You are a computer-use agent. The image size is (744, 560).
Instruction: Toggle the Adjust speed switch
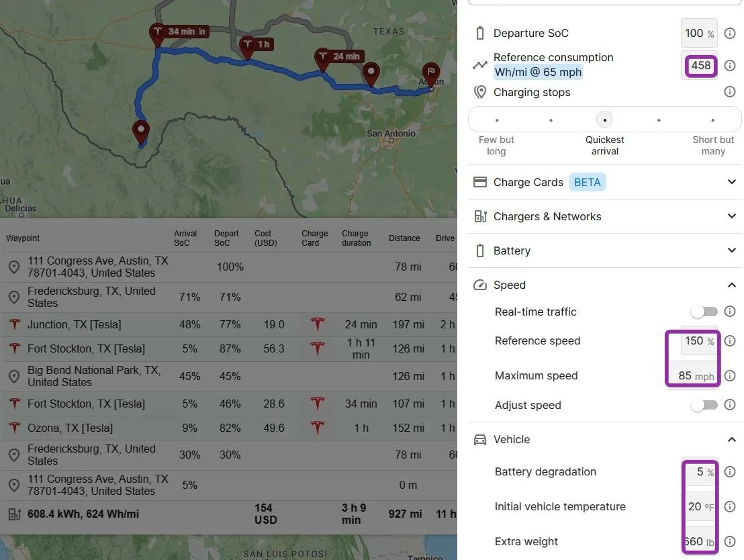click(x=704, y=405)
